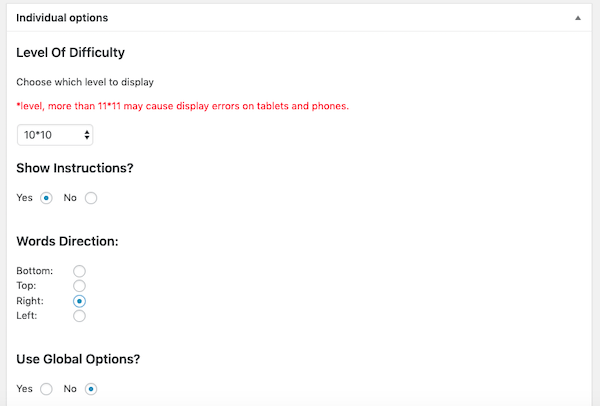Select No radio button for Show Instructions
Viewport: 600px width, 406px height.
pos(91,198)
